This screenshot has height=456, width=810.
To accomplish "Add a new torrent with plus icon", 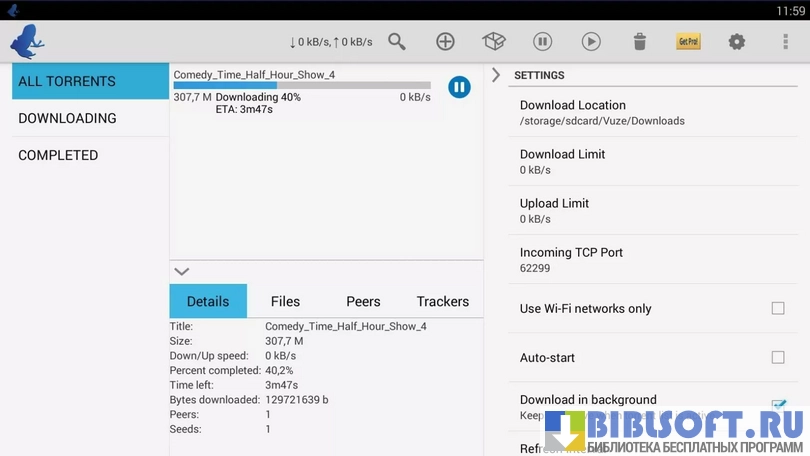I will tap(445, 41).
